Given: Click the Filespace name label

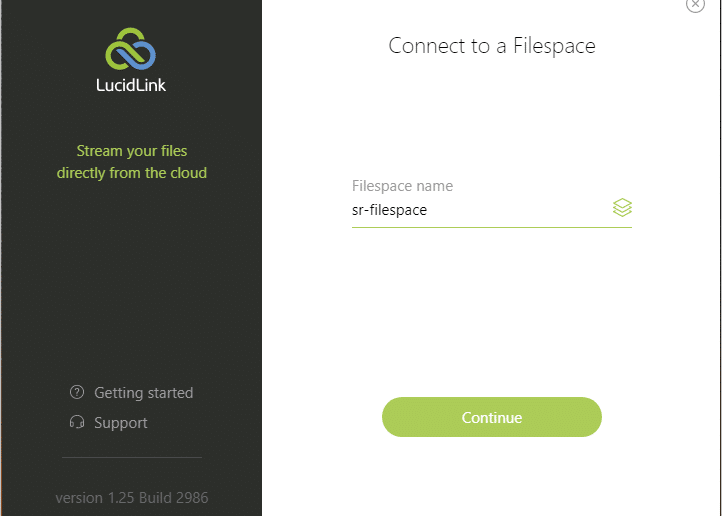Looking at the screenshot, I should (402, 186).
